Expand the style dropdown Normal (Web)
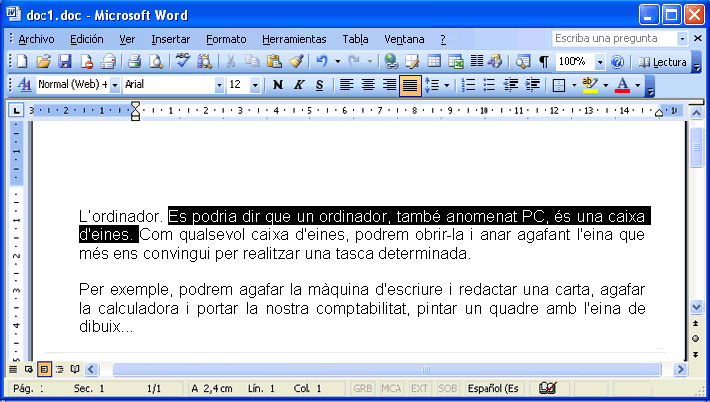This screenshot has width=710, height=402. (x=115, y=85)
